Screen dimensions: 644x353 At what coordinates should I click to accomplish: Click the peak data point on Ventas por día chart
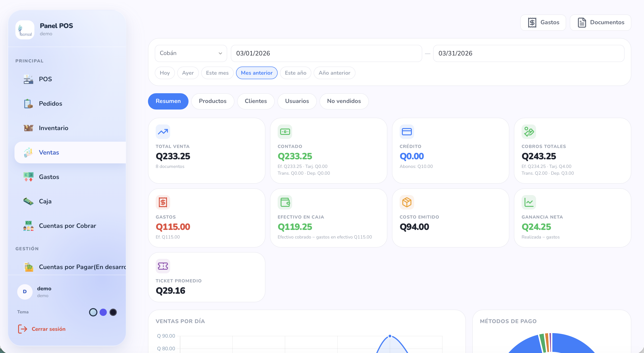(390, 336)
